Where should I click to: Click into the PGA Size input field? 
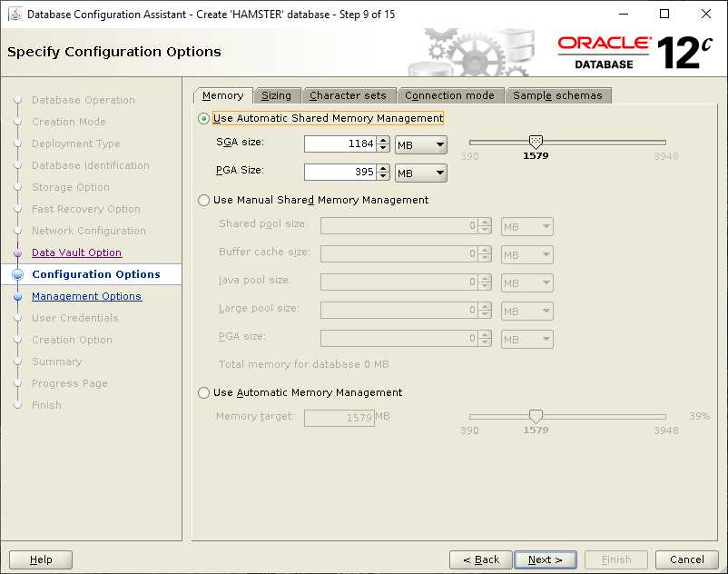coord(339,173)
